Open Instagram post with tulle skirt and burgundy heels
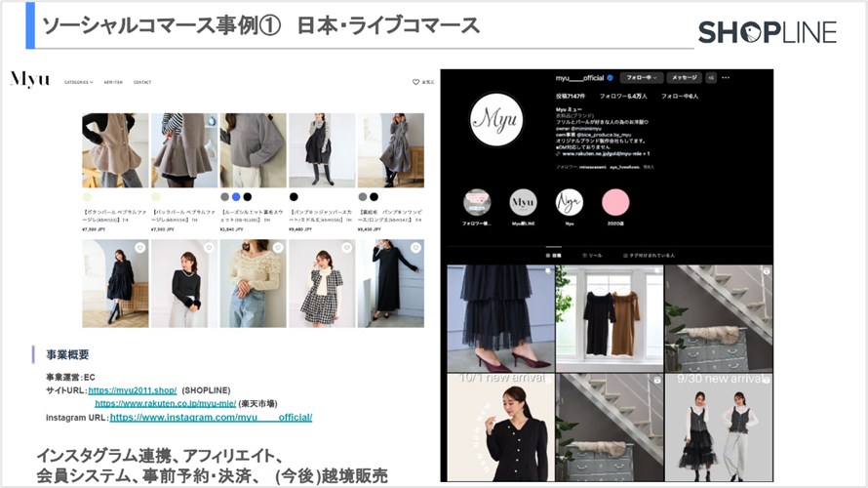The height and width of the screenshot is (488, 868). click(500, 318)
